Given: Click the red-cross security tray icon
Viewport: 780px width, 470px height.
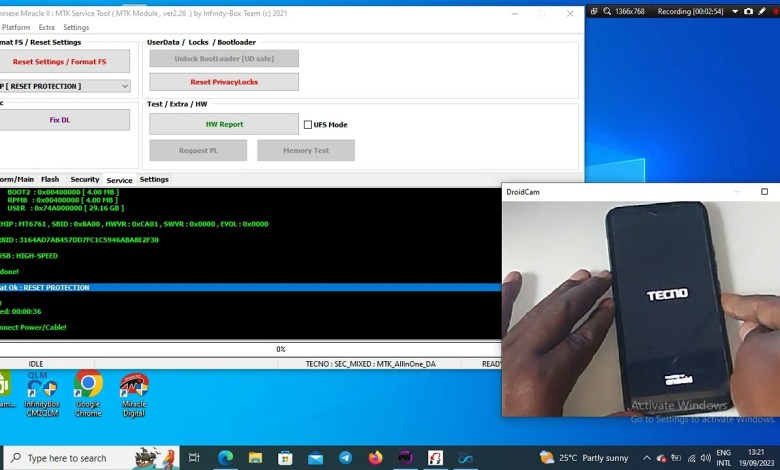Looking at the screenshot, I should (661, 458).
